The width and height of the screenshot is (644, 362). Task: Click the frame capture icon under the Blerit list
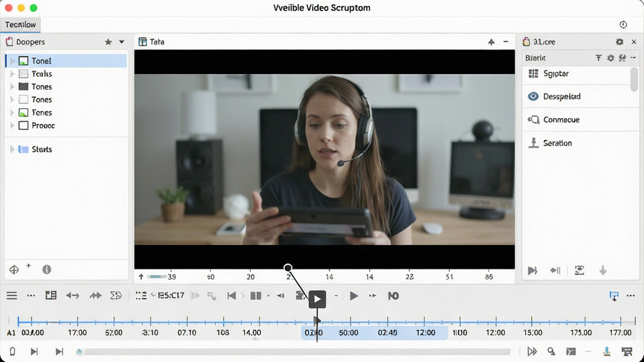point(579,270)
